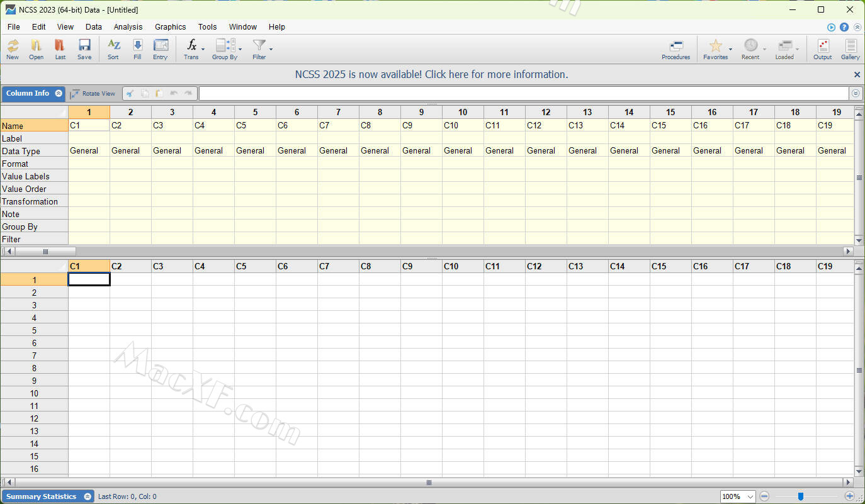Zoom out with the minus button
This screenshot has width=865, height=504.
(x=764, y=496)
